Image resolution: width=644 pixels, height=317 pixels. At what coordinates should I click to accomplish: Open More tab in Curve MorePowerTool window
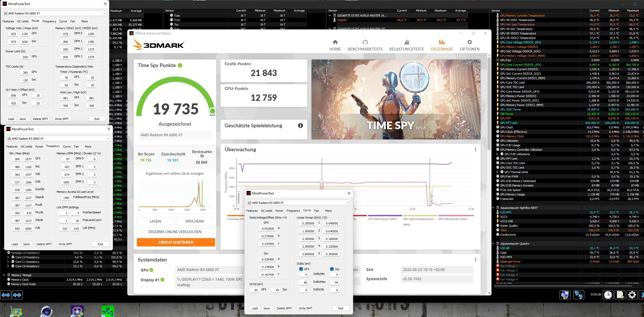click(x=328, y=211)
